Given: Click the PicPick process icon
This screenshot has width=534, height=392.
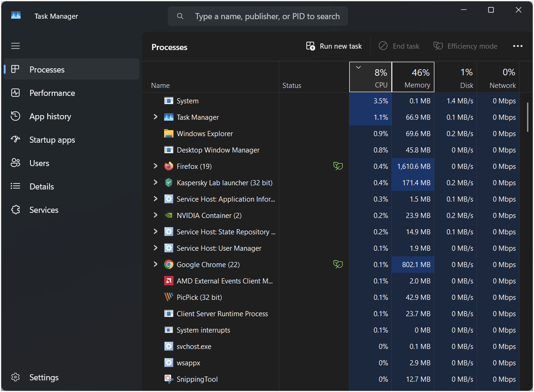Looking at the screenshot, I should click(169, 297).
